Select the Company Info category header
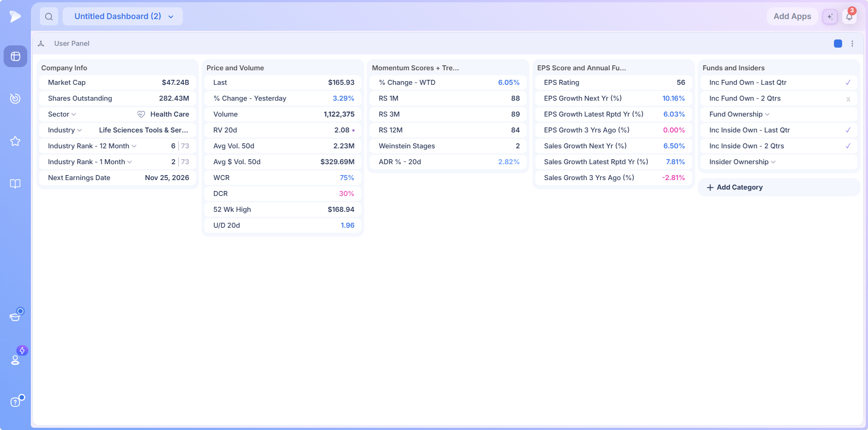868x430 pixels. coord(64,68)
